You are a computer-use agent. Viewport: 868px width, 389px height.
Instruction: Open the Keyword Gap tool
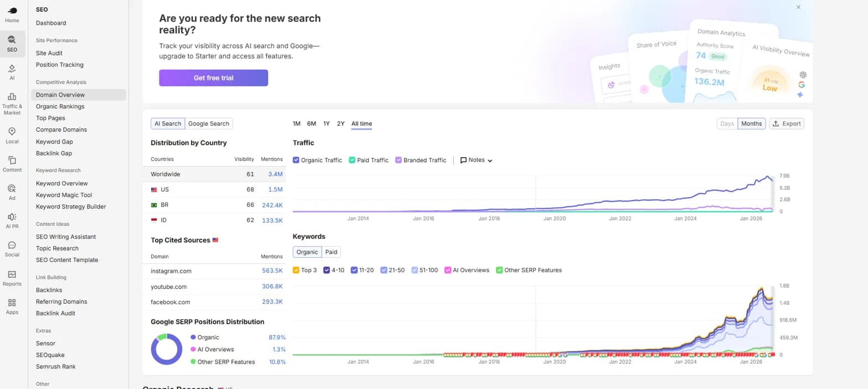(54, 142)
